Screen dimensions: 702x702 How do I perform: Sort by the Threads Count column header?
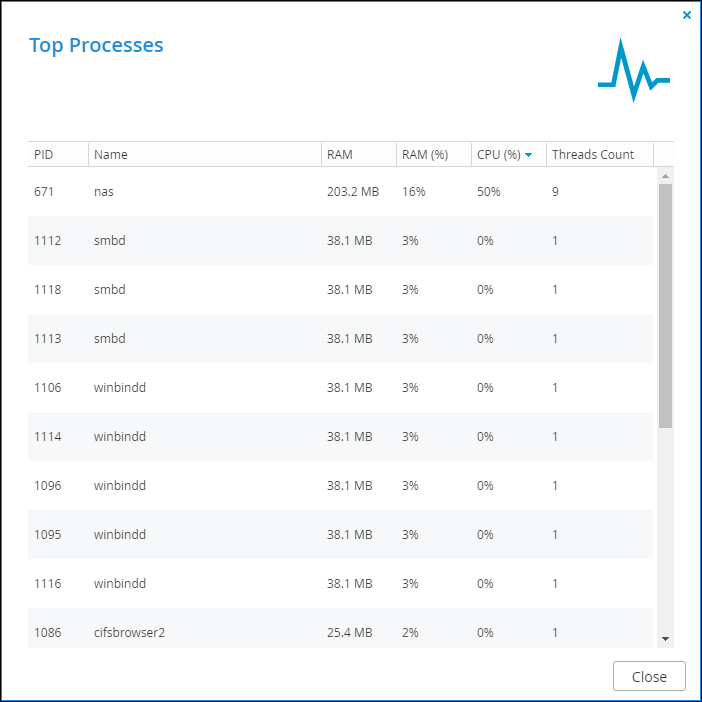(x=600, y=154)
